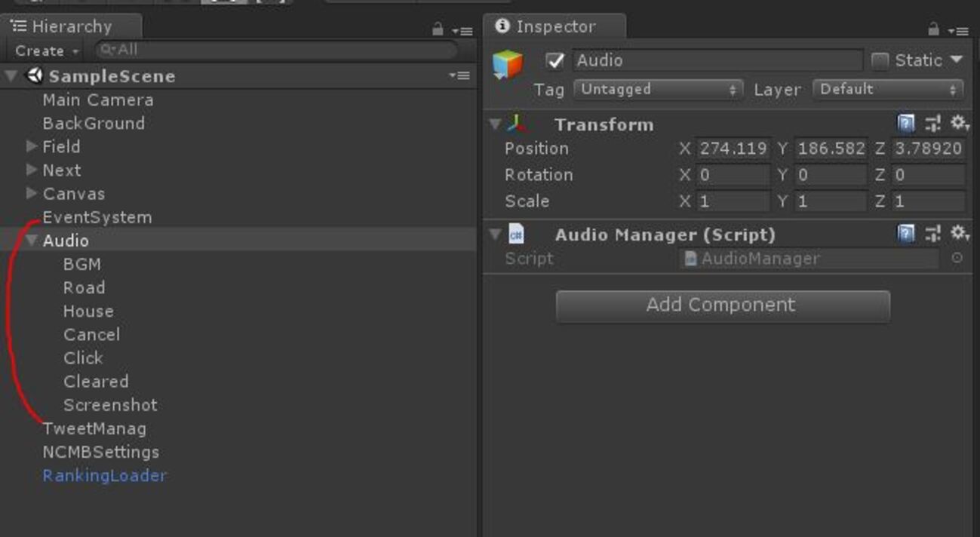Lock the Hierarchy panel
This screenshot has width=980, height=537.
(x=438, y=29)
